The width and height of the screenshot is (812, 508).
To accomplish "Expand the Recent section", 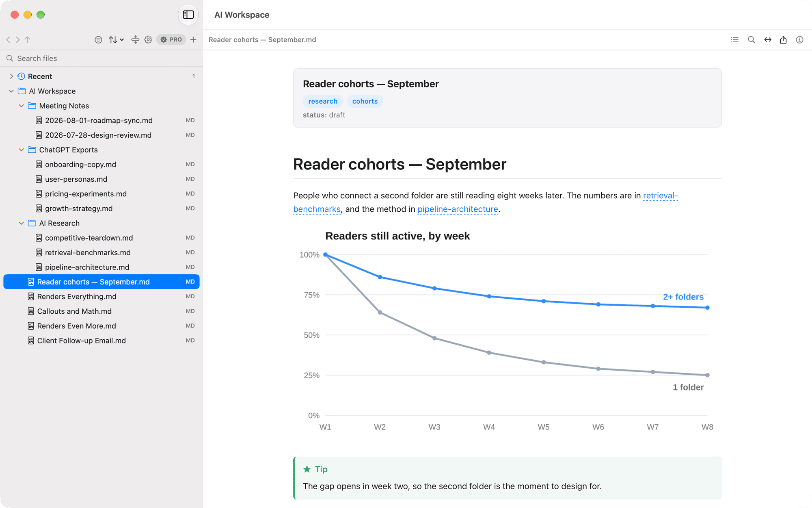I will pyautogui.click(x=11, y=76).
